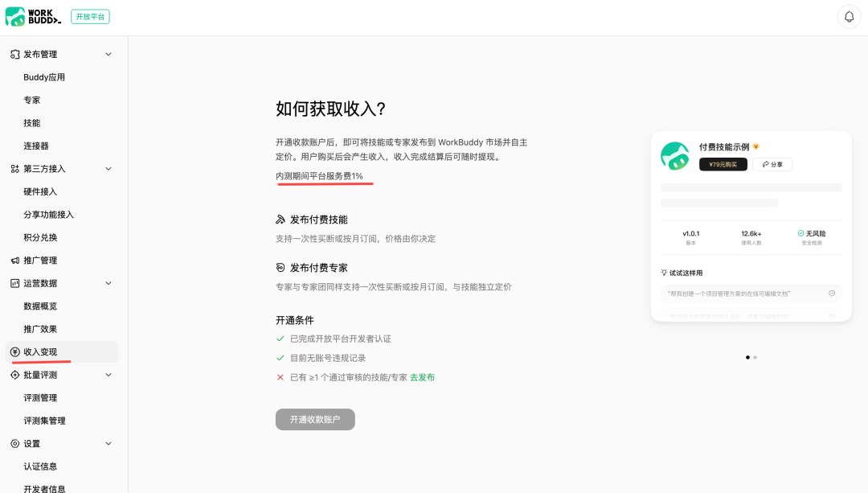Click the red cross beside 已有 ≥1 个通过审核
868x493 pixels.
click(280, 377)
